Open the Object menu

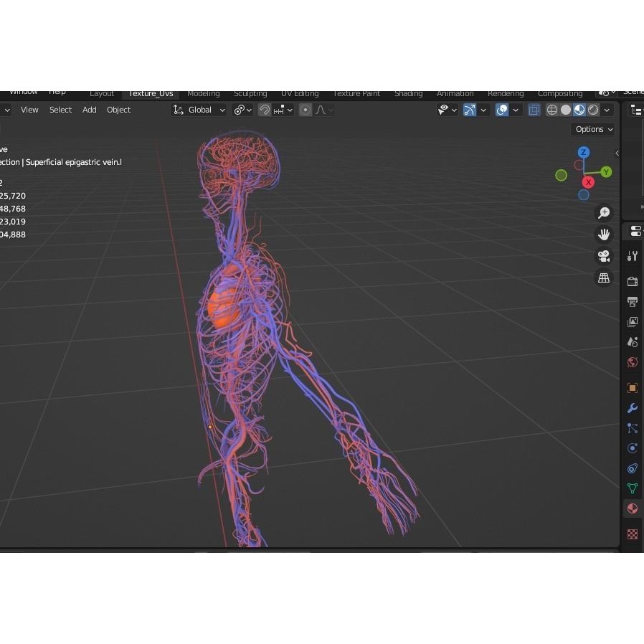[118, 109]
